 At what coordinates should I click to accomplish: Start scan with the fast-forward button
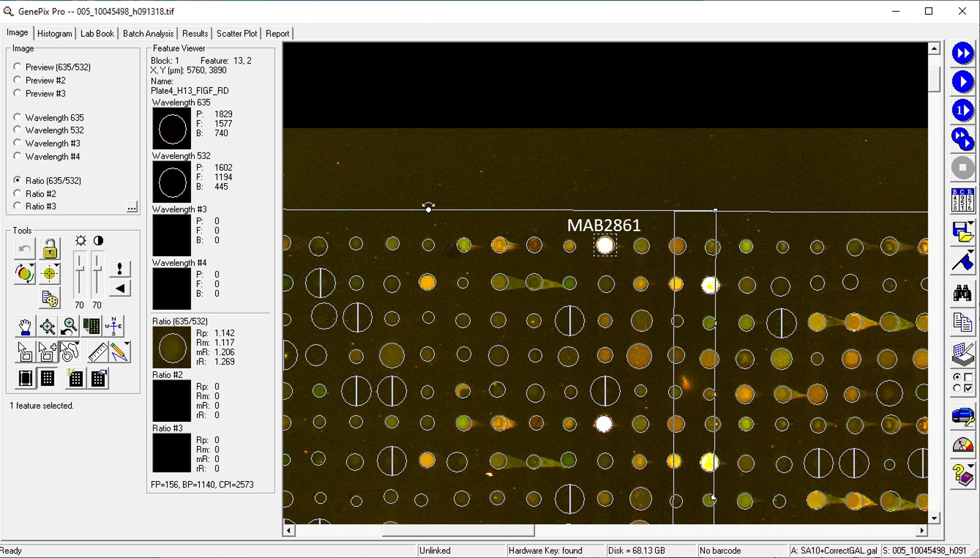pyautogui.click(x=962, y=53)
